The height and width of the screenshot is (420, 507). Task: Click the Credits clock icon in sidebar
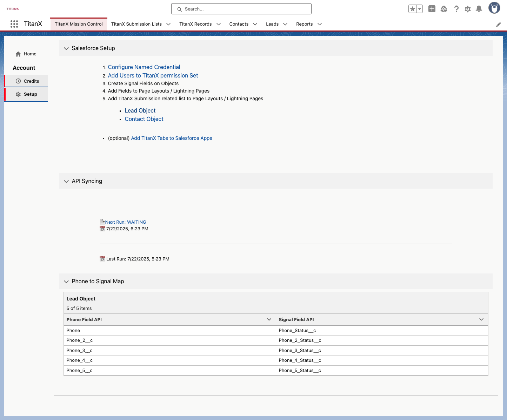[18, 81]
